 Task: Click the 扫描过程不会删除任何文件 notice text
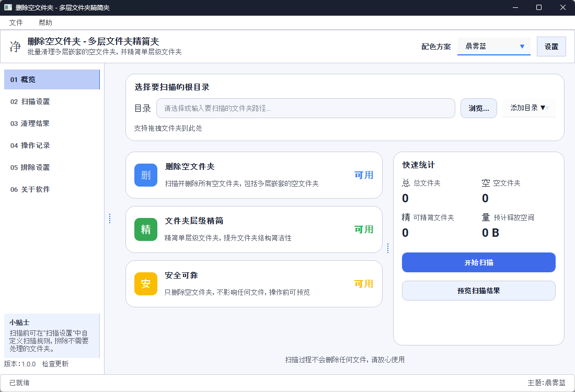(344, 360)
